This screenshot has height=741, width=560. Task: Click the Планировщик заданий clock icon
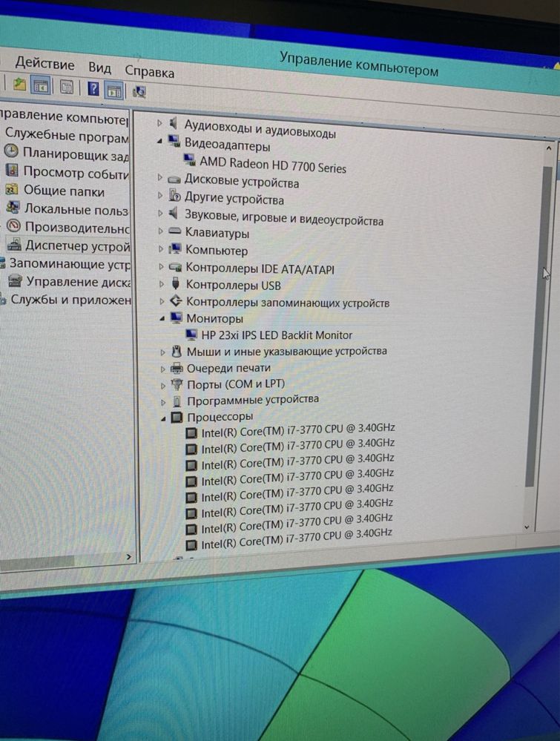coord(11,152)
